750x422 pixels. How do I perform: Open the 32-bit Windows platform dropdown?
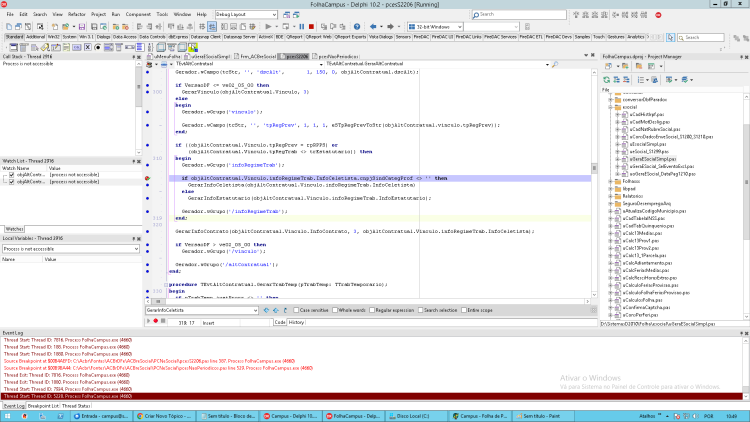pos(435,27)
